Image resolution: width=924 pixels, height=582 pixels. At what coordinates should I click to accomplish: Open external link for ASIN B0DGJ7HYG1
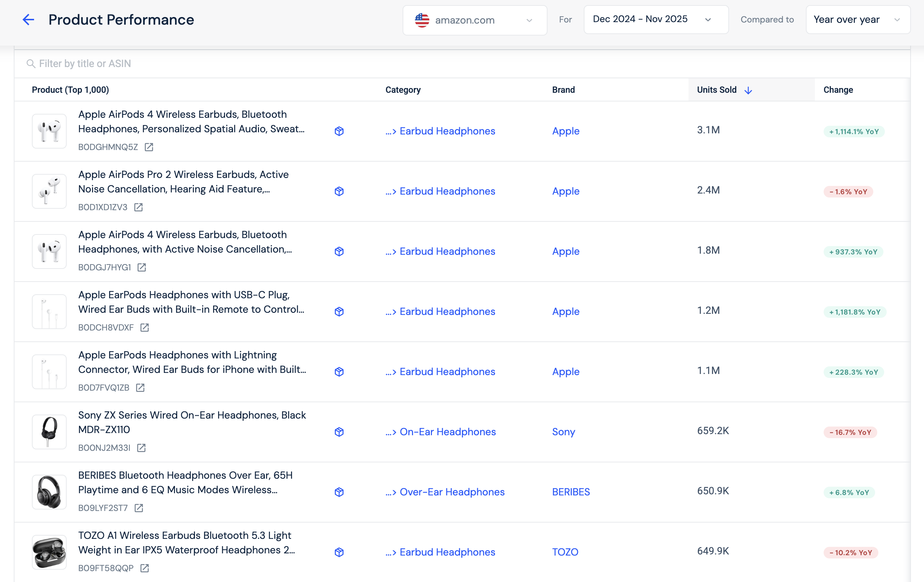click(142, 267)
